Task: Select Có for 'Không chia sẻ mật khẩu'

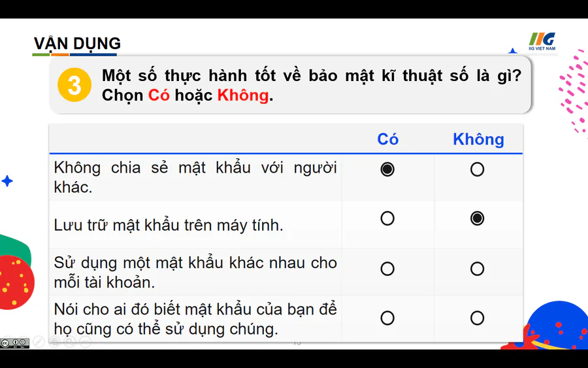Action: [387, 169]
